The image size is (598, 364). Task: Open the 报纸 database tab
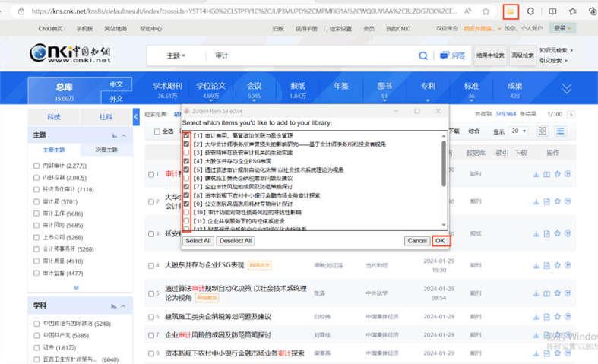tap(297, 89)
